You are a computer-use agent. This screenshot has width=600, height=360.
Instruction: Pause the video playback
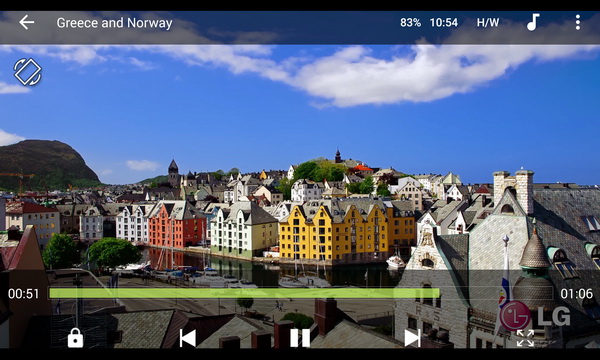[x=300, y=338]
